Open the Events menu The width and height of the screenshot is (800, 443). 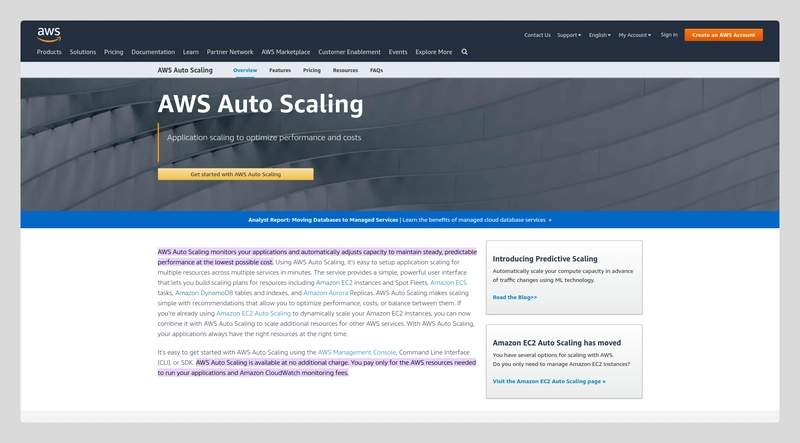tap(398, 52)
